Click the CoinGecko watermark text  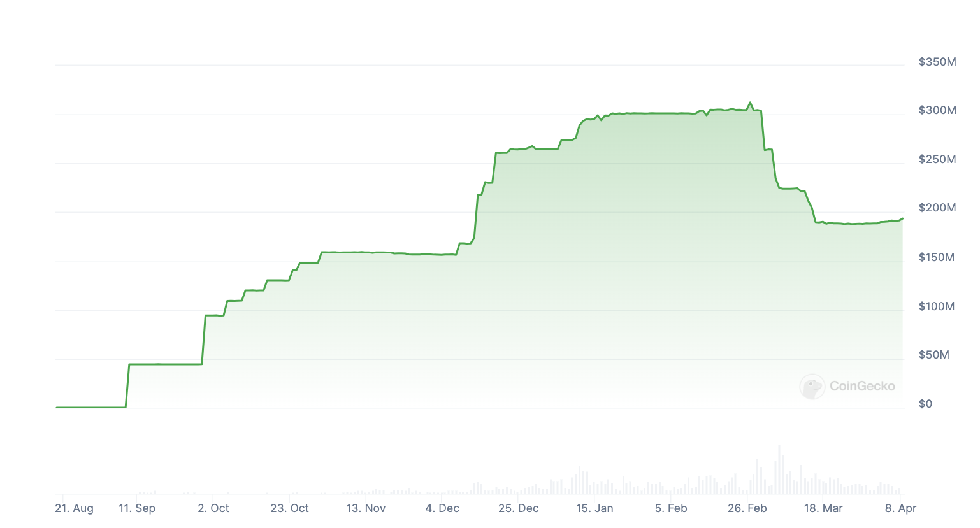tap(862, 386)
